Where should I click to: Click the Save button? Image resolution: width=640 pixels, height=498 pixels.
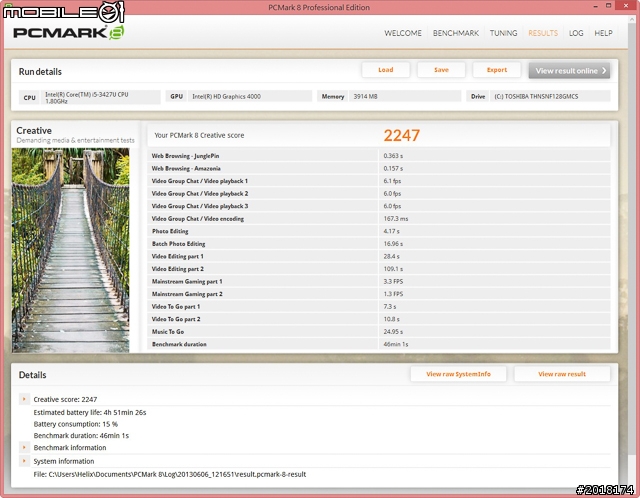coord(441,70)
